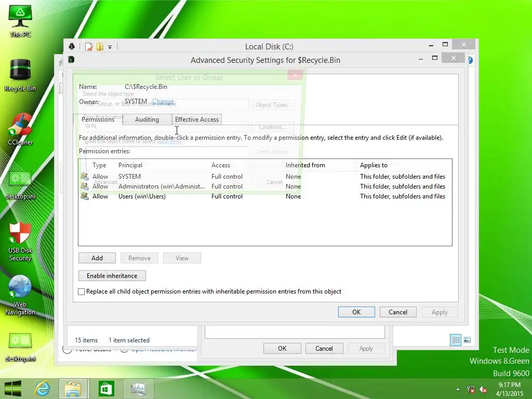Click the Change owner link
Screen dimensions: 532x399
163,101
